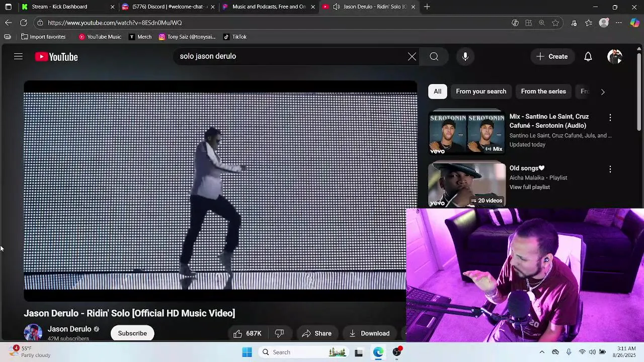
Task: Share the Ridin' Solo video
Action: [x=316, y=333]
